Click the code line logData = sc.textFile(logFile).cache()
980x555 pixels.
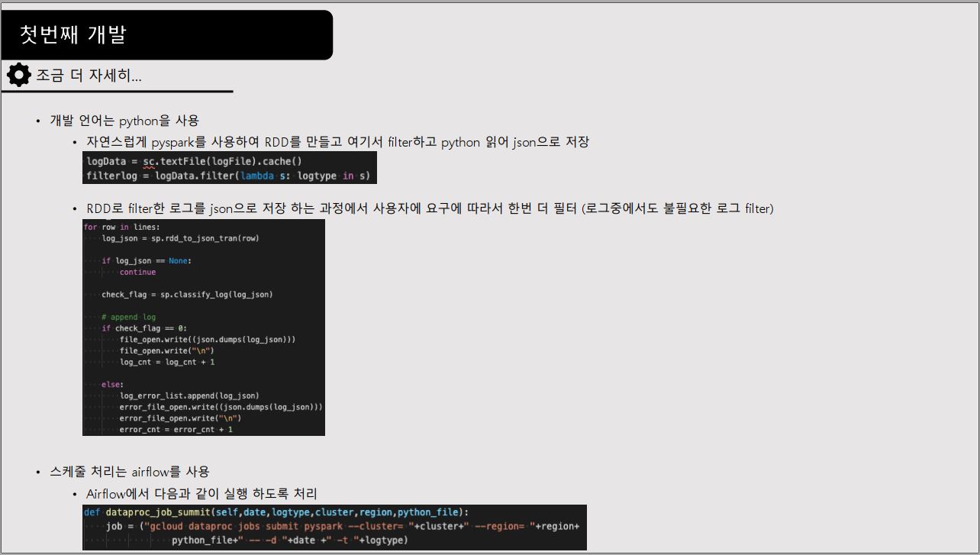click(x=194, y=161)
